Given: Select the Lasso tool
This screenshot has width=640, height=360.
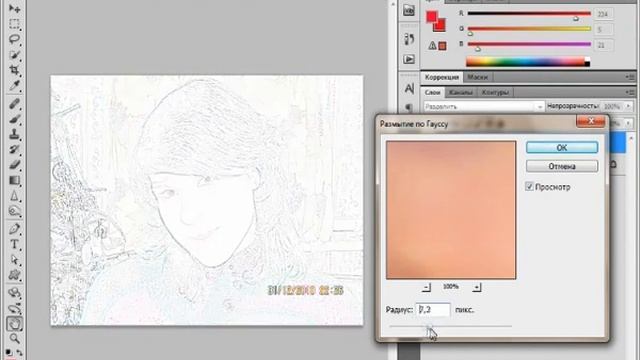Looking at the screenshot, I should point(14,40).
